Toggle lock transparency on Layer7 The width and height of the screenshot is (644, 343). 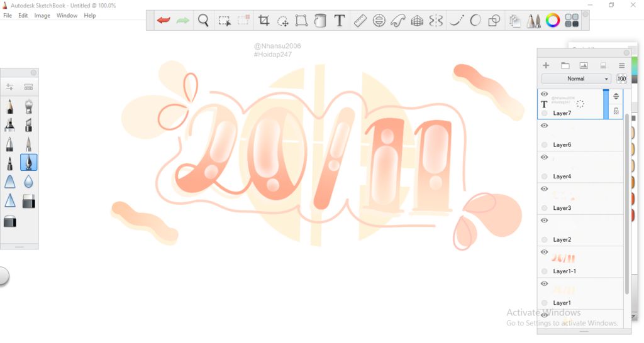[616, 111]
